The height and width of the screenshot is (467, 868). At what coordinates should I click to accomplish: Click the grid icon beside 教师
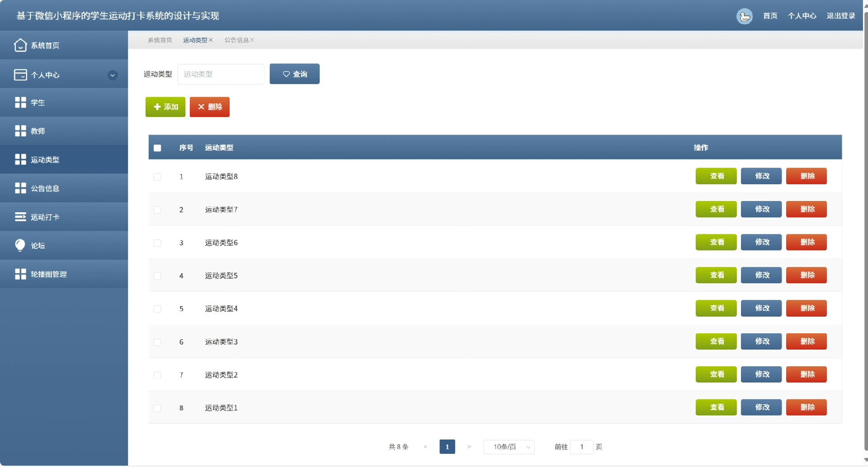tap(20, 131)
